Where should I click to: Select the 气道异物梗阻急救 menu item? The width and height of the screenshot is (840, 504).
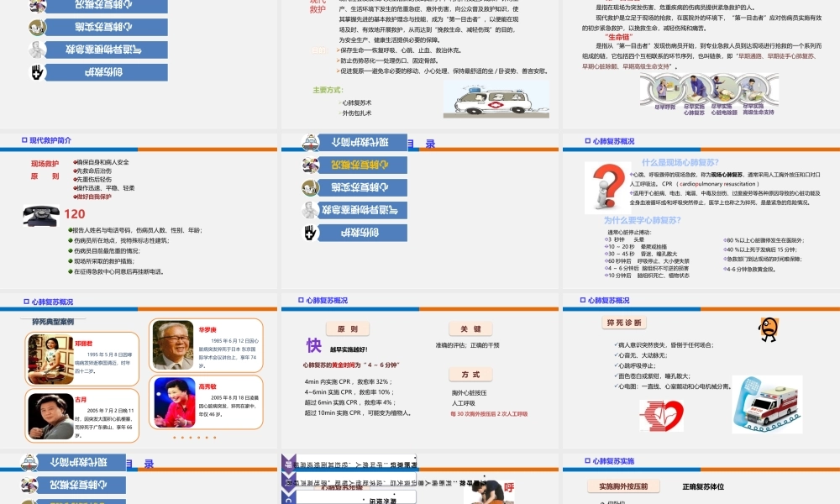click(x=362, y=209)
